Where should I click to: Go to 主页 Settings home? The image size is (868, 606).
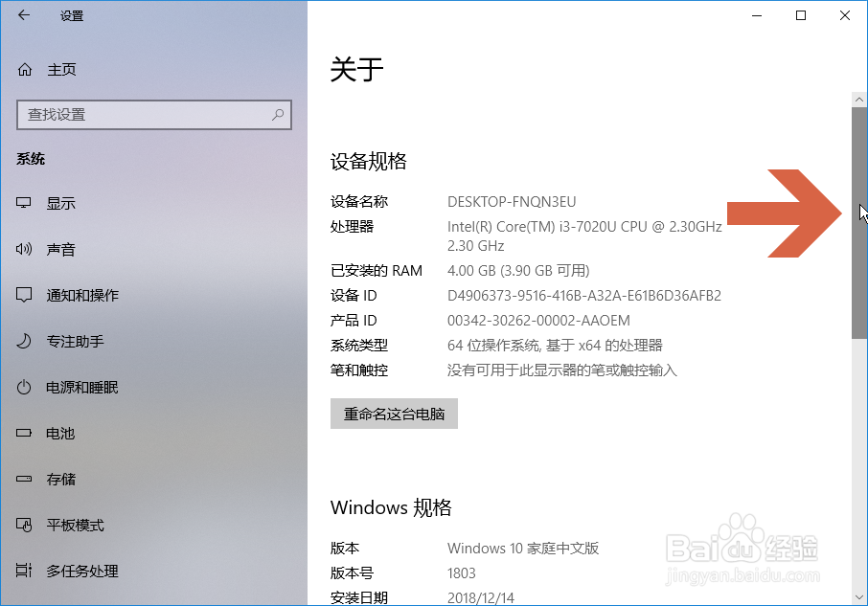[57, 69]
